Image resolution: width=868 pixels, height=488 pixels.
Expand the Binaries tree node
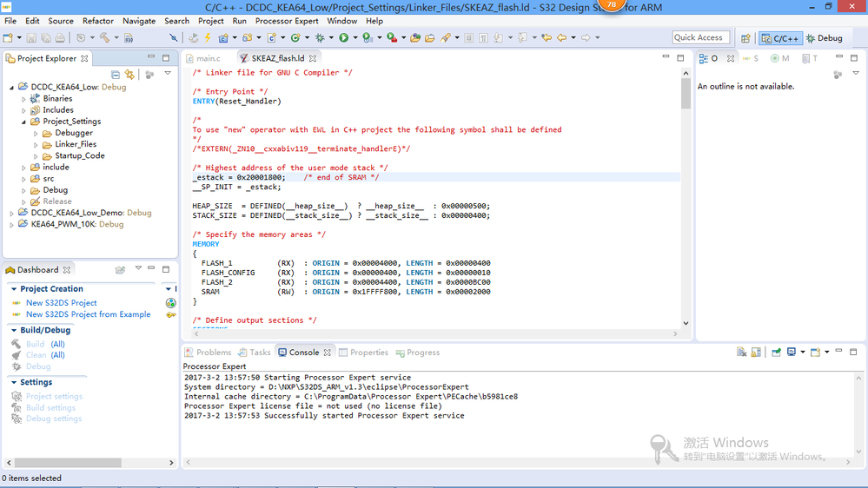click(23, 99)
